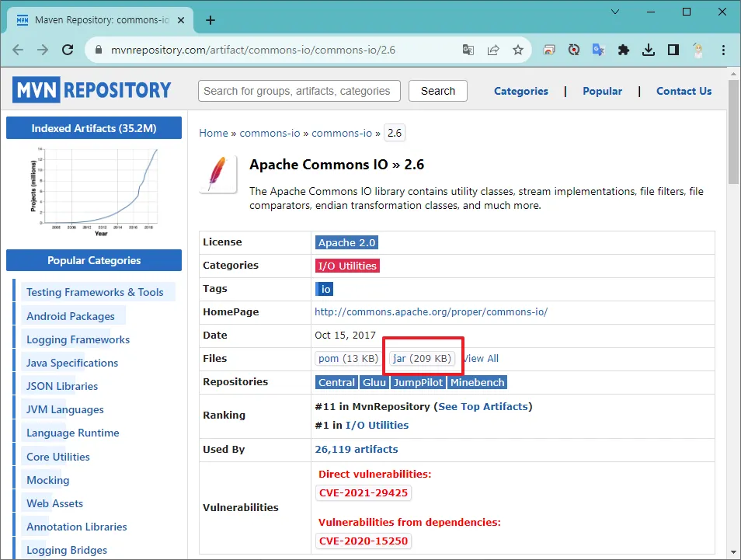Go back with the browser back arrow
The width and height of the screenshot is (741, 560).
tap(18, 50)
